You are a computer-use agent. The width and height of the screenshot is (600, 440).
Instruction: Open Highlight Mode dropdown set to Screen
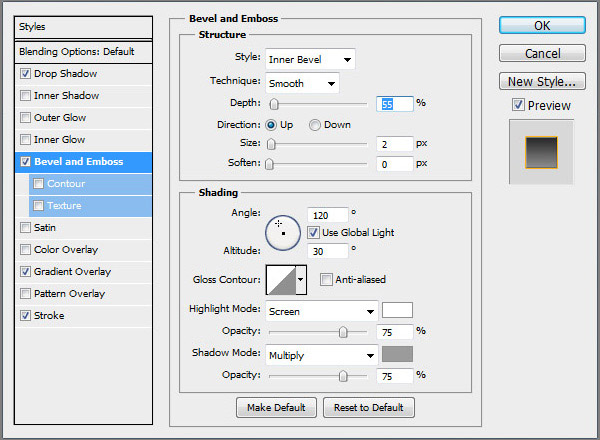click(x=322, y=311)
